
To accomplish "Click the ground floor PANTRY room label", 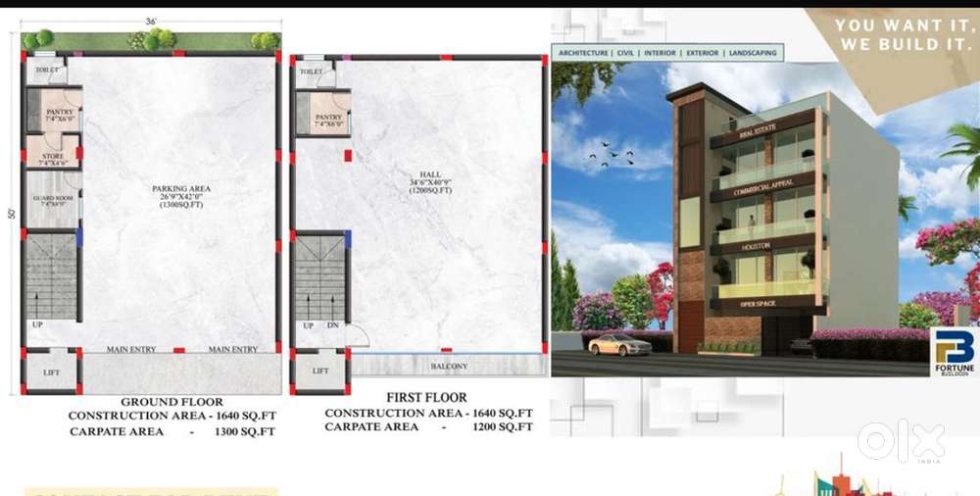I will pyautogui.click(x=60, y=115).
